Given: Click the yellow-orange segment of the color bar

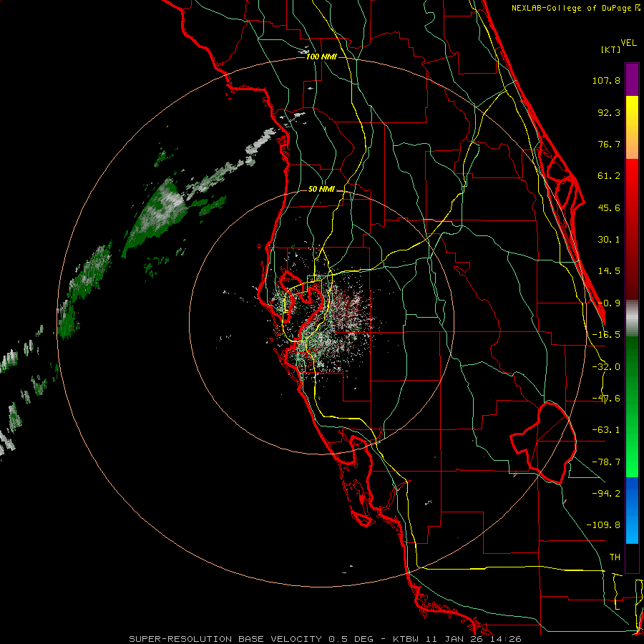Looking at the screenshot, I should (632, 127).
